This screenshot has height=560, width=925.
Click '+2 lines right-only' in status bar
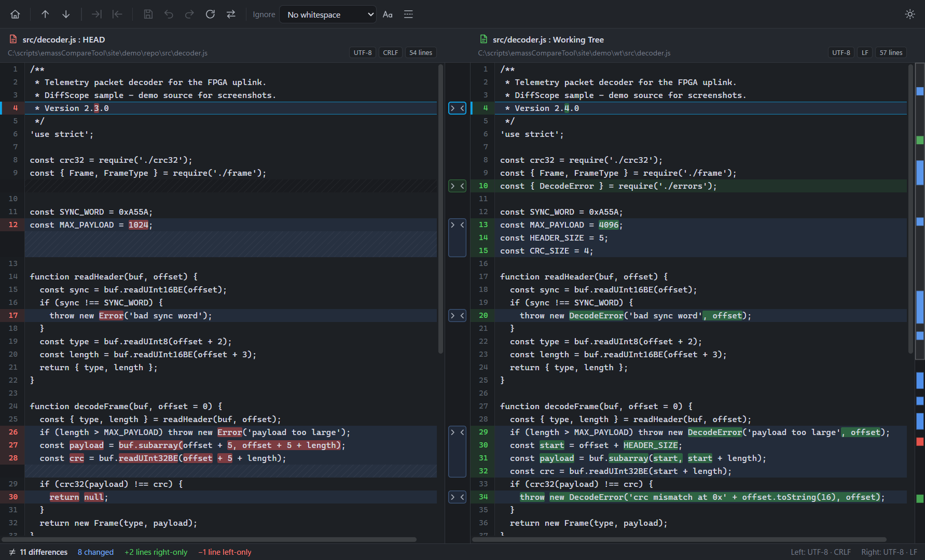156,552
